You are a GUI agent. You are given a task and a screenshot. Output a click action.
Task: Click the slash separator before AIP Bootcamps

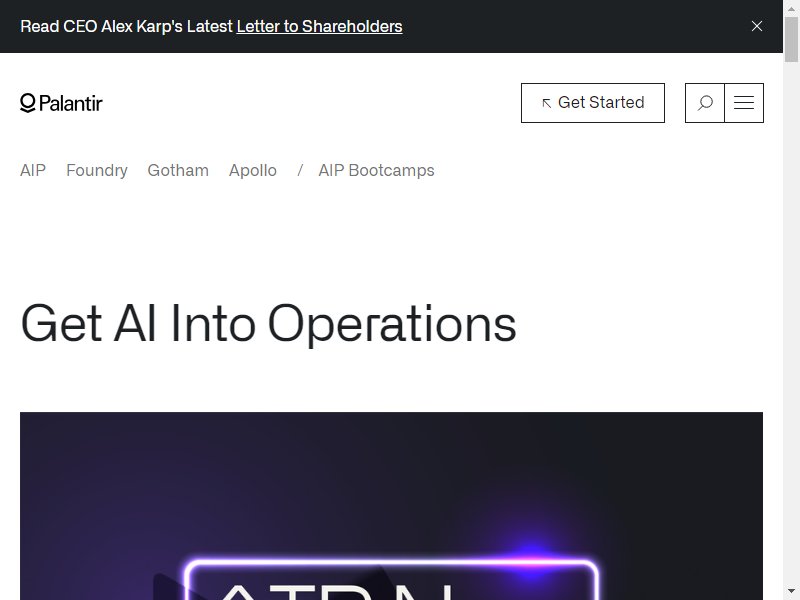tap(300, 170)
